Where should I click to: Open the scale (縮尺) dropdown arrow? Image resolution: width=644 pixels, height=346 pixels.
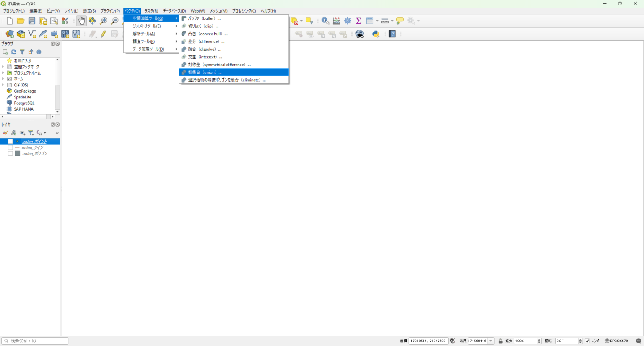[491, 341]
